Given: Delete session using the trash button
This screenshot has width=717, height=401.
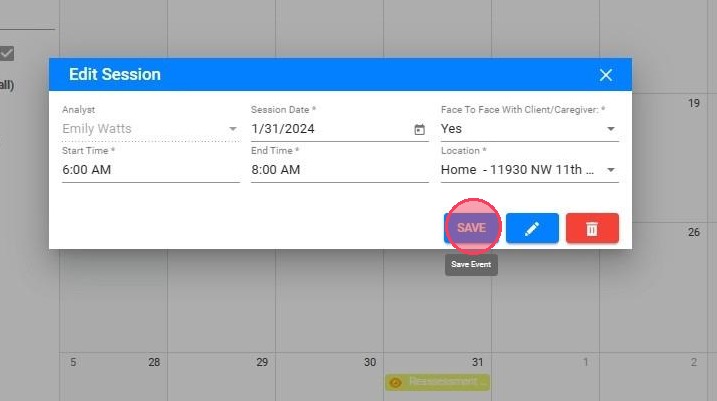Looking at the screenshot, I should point(592,228).
